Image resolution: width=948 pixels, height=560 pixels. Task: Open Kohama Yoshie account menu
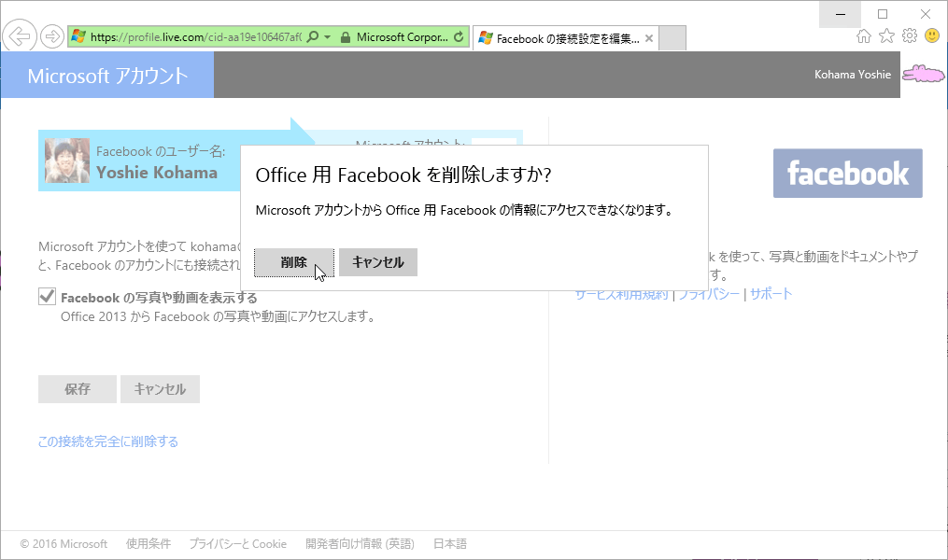[853, 75]
